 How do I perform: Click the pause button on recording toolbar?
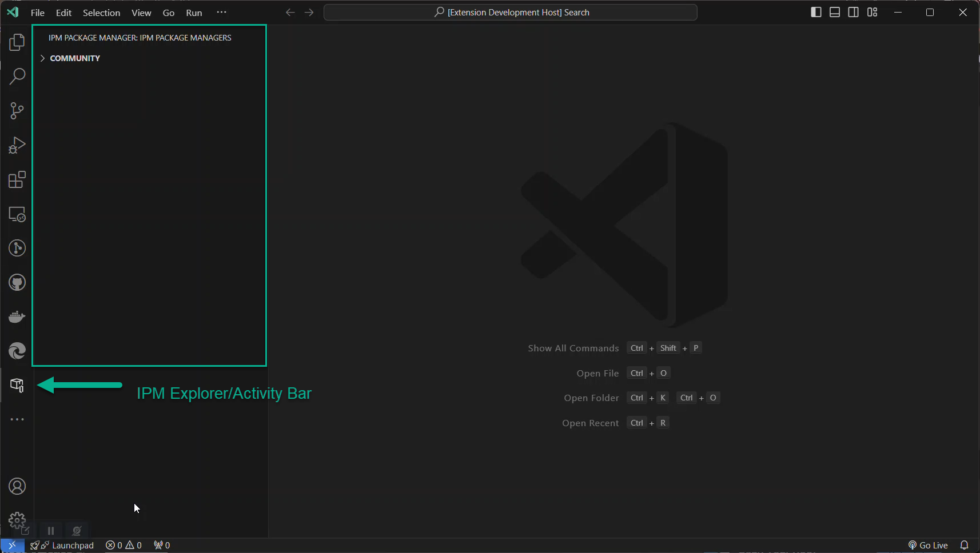(51, 531)
